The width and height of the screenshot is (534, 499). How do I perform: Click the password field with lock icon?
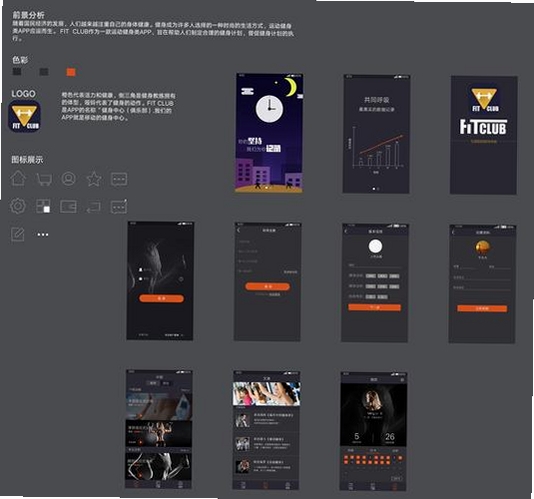pos(160,279)
